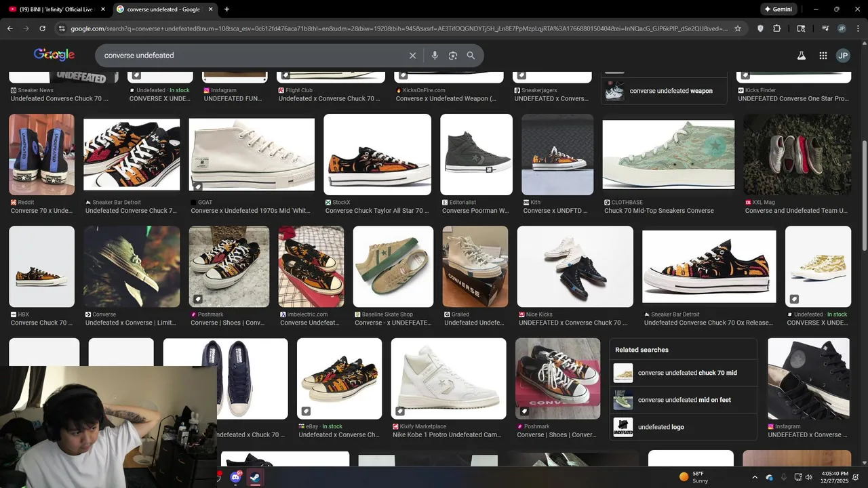The width and height of the screenshot is (868, 488).
Task: Click Sneaker News Undefeated Converse Chuck 70 link
Action: [x=60, y=98]
